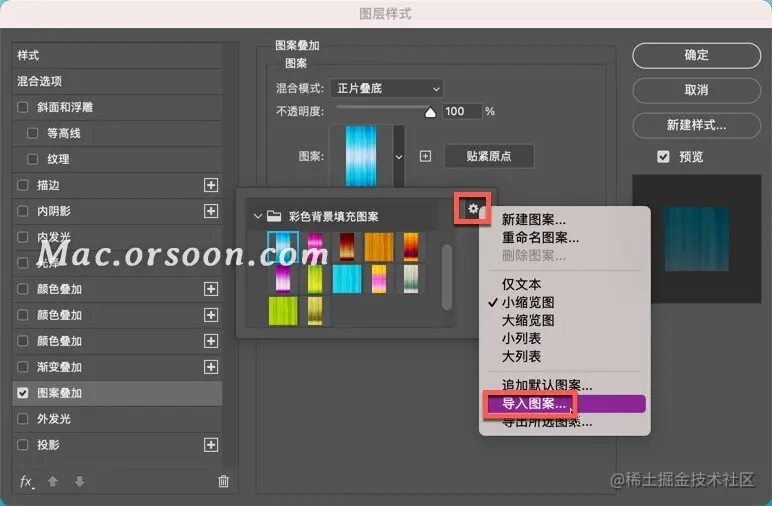Choose 追加默认图案... menu entry
This screenshot has width=772, height=506.
(547, 384)
